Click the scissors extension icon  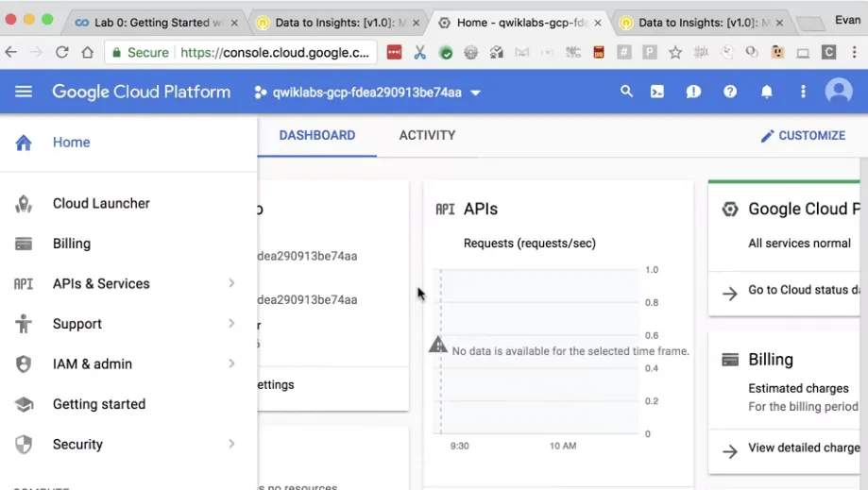[x=420, y=53]
